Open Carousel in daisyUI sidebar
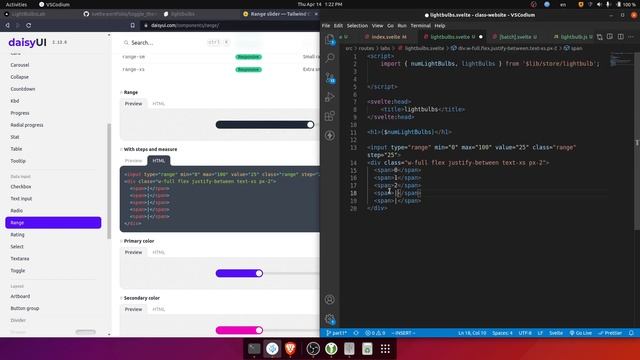This screenshot has width=640, height=360. pos(20,65)
